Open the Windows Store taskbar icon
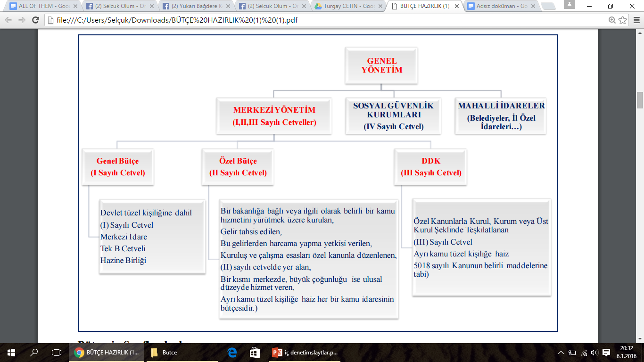 255,353
